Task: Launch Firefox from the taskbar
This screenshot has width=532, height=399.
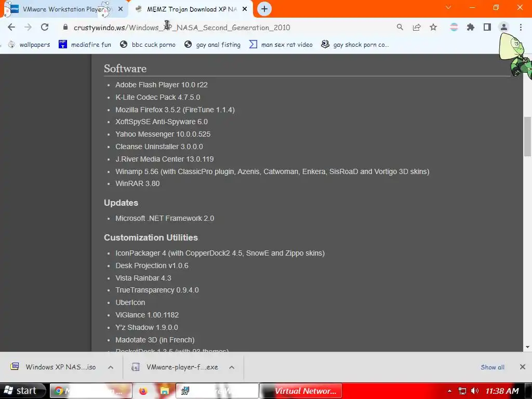Action: coord(143,391)
